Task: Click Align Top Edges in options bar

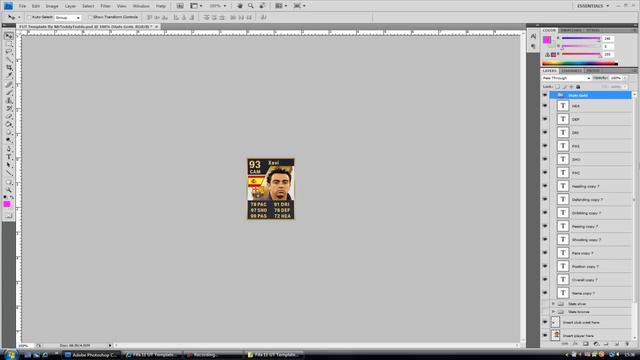Action: (149, 18)
